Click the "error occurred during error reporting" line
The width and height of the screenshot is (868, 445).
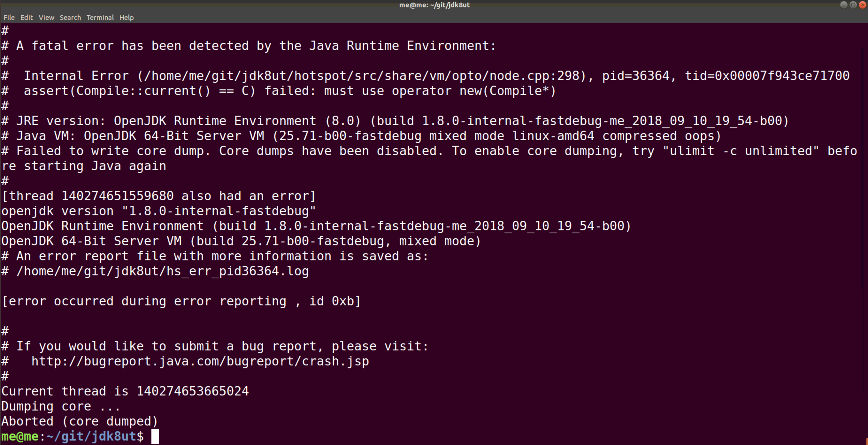tap(181, 301)
